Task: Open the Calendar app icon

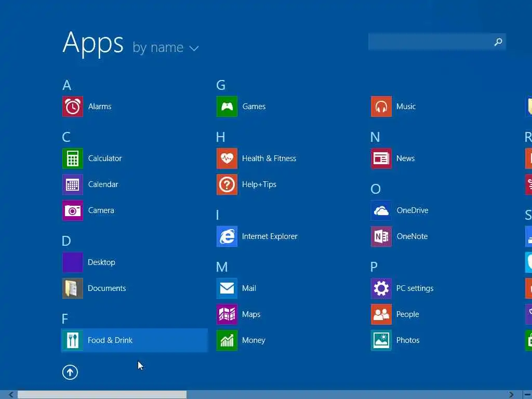Action: click(x=73, y=184)
